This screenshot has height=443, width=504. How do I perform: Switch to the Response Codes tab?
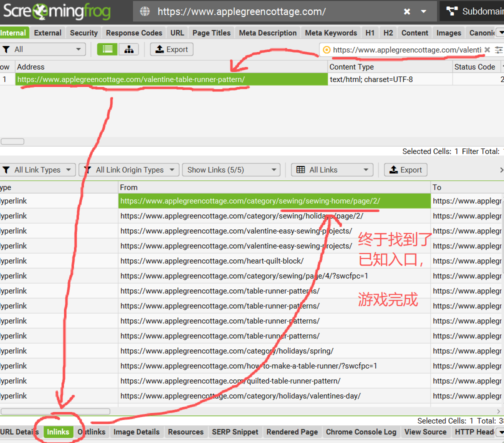[x=134, y=33]
